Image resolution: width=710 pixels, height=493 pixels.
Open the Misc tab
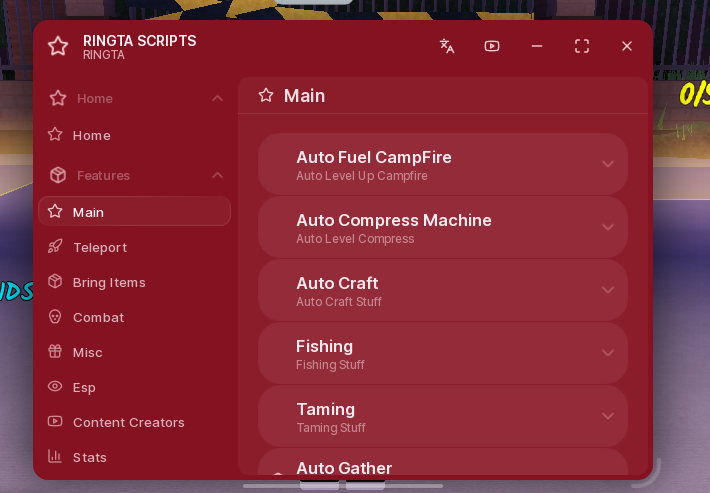point(135,352)
